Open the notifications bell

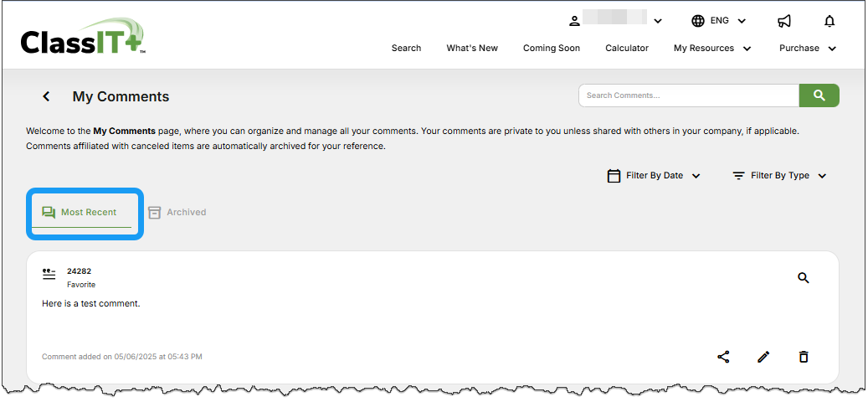(x=829, y=21)
